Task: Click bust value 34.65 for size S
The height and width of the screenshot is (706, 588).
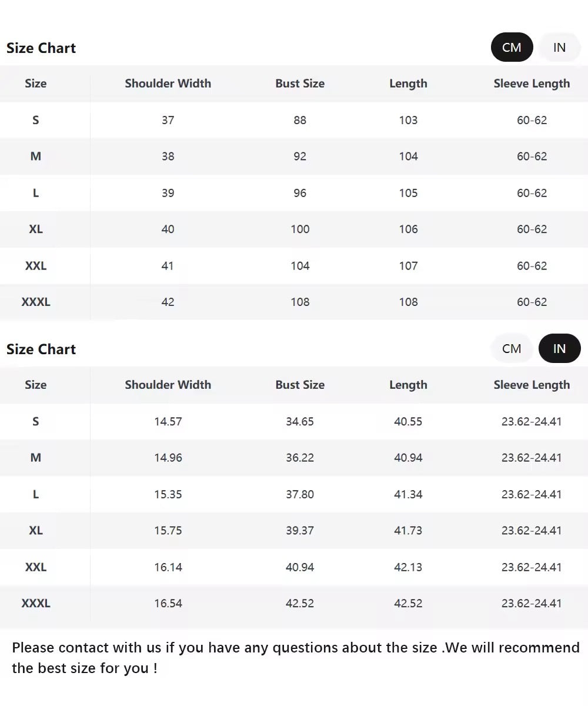Action: tap(300, 421)
